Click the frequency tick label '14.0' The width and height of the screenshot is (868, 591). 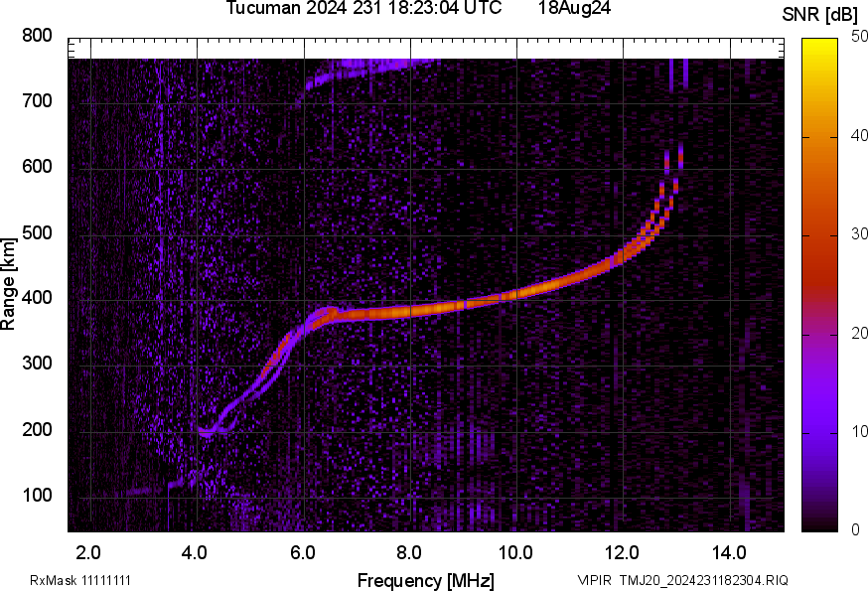click(729, 552)
